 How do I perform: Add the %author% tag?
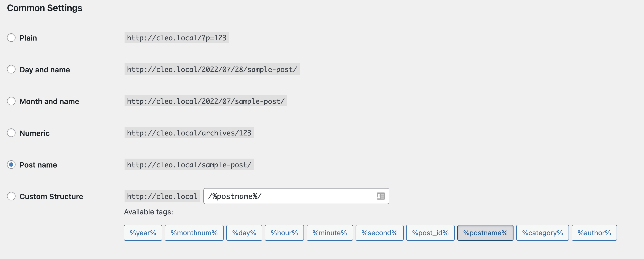pos(594,232)
